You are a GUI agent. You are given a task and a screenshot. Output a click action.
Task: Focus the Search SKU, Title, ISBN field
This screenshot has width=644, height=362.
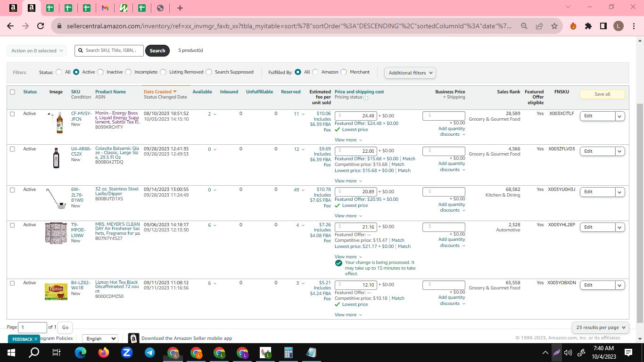point(109,50)
